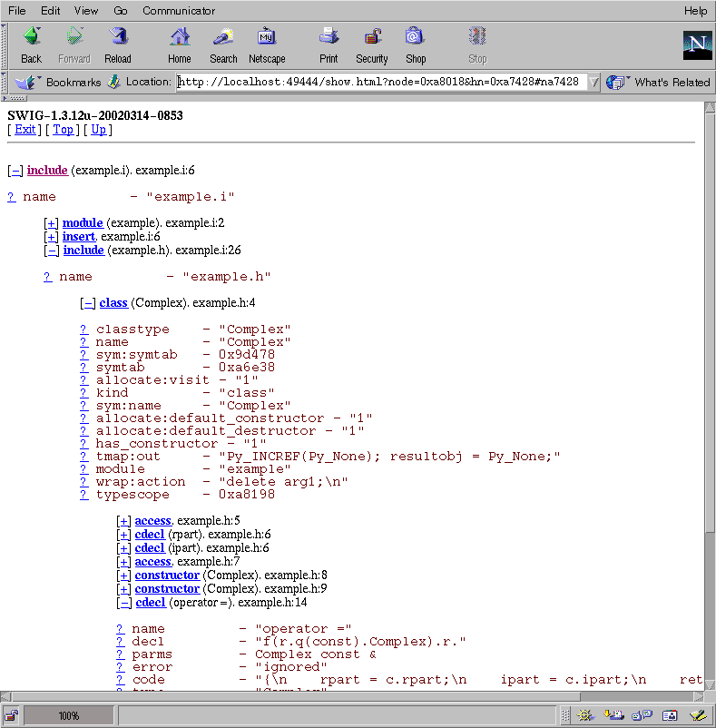Viewport: 716px width, 728px height.
Task: Collapse the class (Complex) node
Action: click(x=88, y=303)
